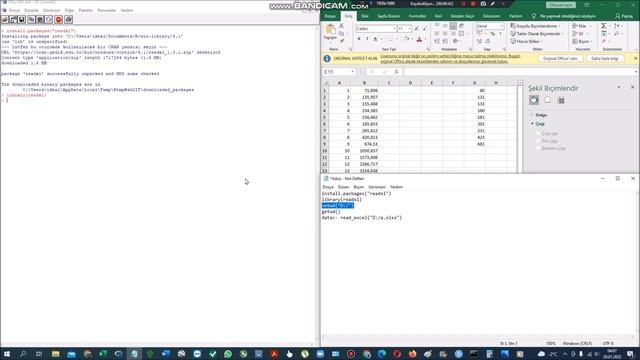Viewport: 640px width, 360px height.
Task: Open the Düzenle menu in R console
Action: [31, 10]
